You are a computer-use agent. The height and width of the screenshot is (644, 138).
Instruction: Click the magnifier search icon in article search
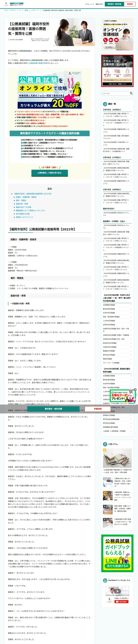click(131, 93)
